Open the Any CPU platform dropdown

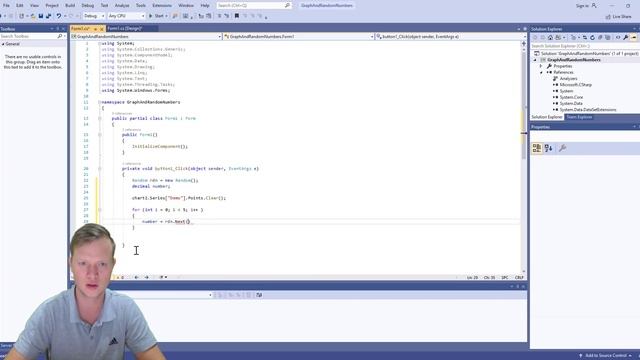tap(126, 16)
